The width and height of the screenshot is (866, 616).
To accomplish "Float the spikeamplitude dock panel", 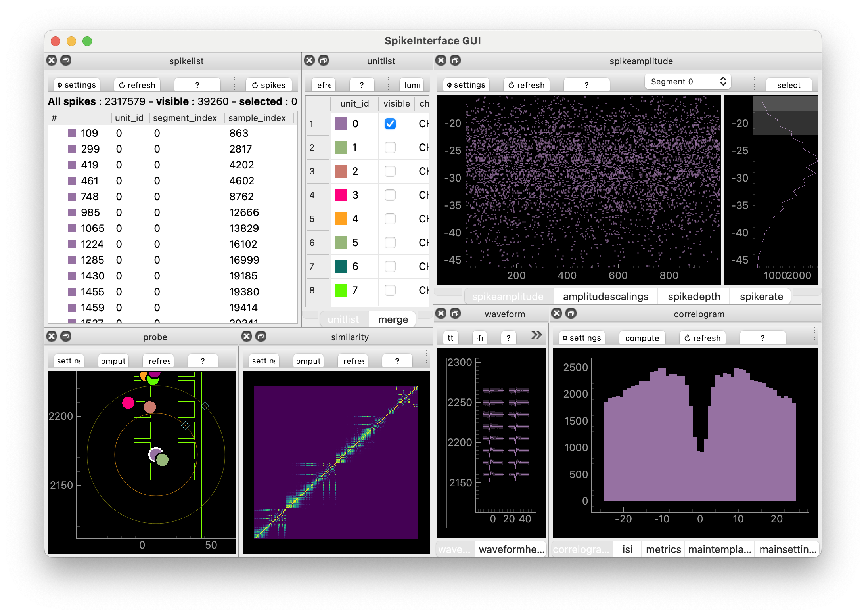I will click(455, 61).
